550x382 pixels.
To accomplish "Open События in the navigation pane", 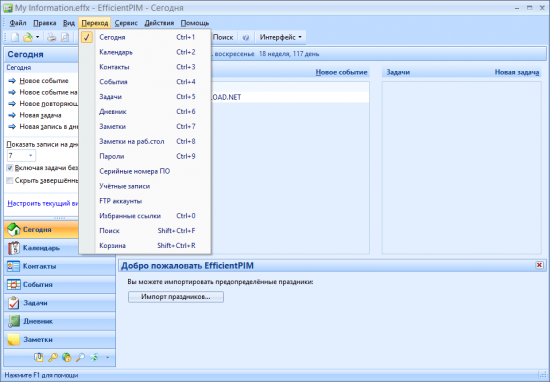I will 60,284.
